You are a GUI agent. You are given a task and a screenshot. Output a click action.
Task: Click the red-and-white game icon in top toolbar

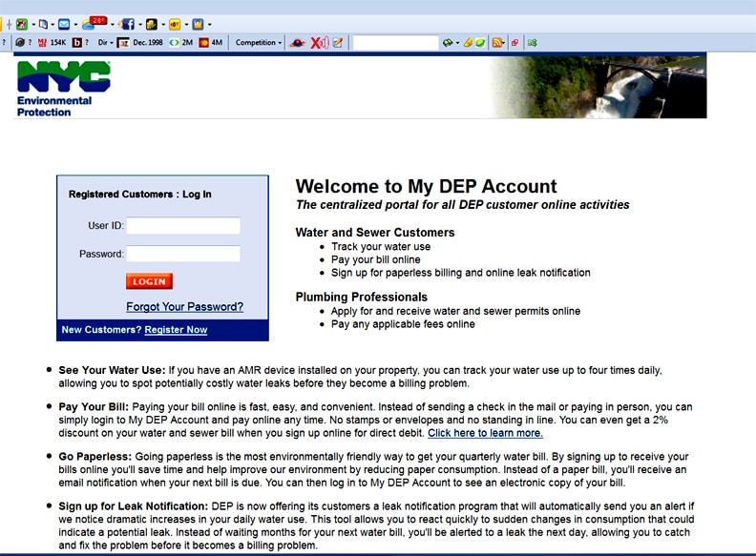(22, 24)
